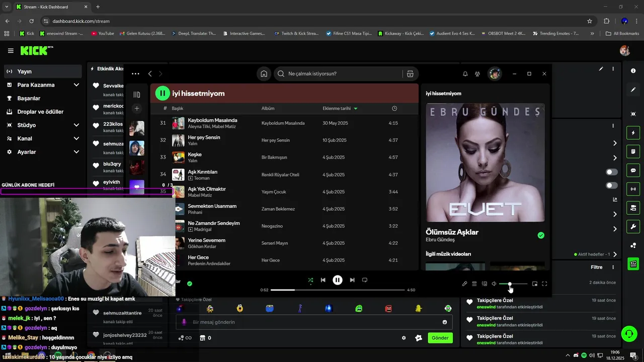Click Kick info icon in right rail
The image size is (644, 362).
(x=633, y=71)
